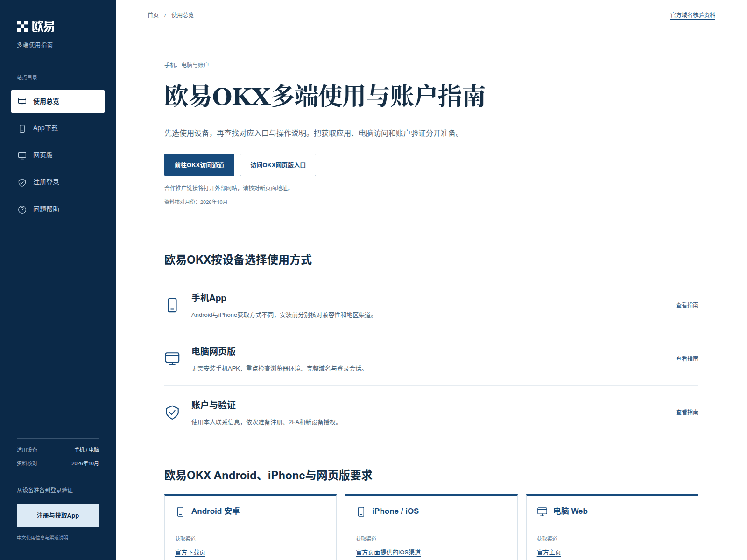Click 查看指南 for 手机App
This screenshot has height=560, width=747.
[x=687, y=305]
